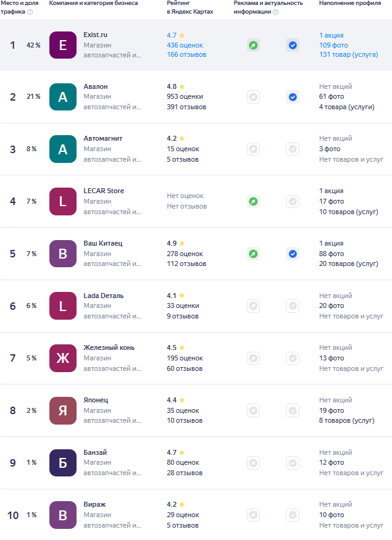Click the green advertising icon for LECAR Store

click(x=253, y=201)
